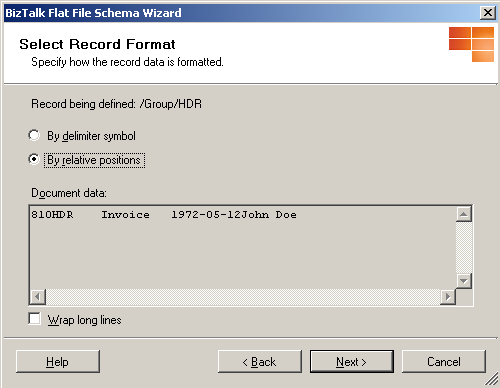The image size is (500, 388).
Task: Open Help for the wizard
Action: click(58, 361)
